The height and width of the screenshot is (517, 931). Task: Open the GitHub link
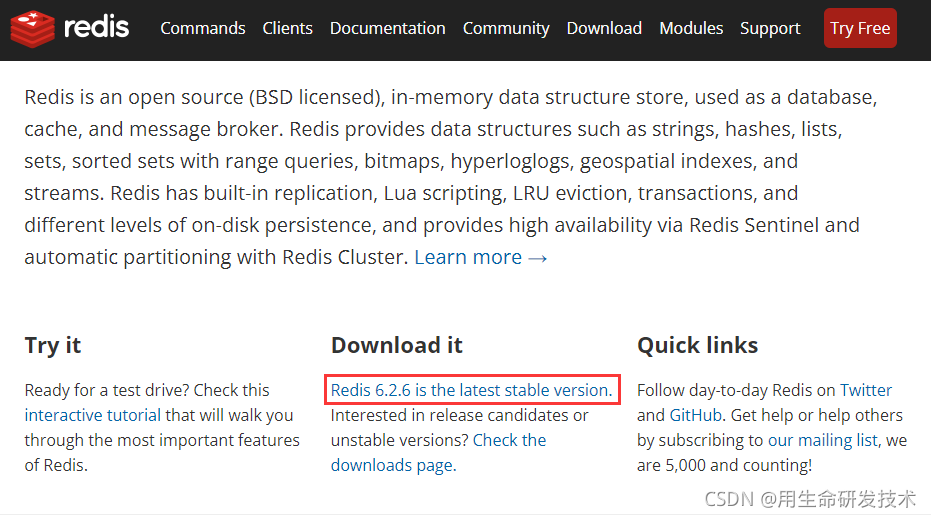[696, 415]
